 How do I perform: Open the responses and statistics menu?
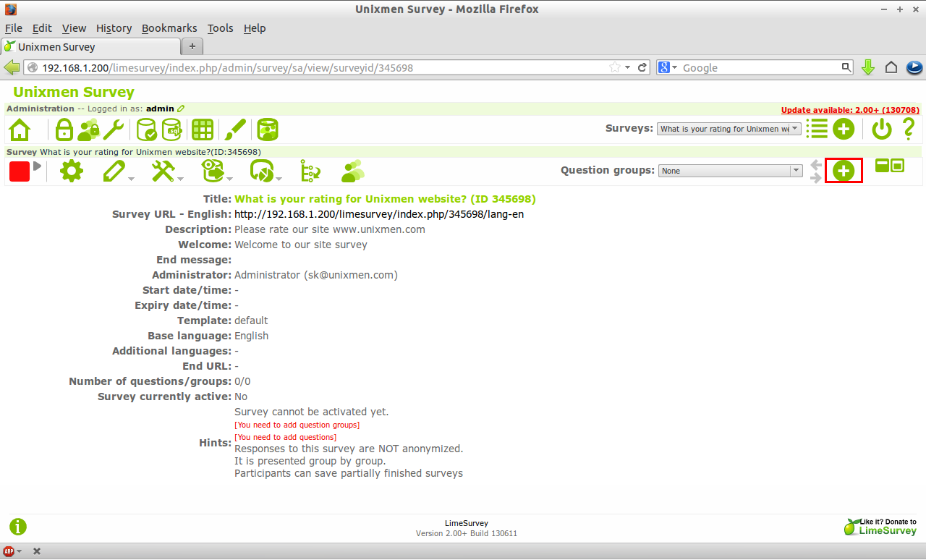(263, 171)
